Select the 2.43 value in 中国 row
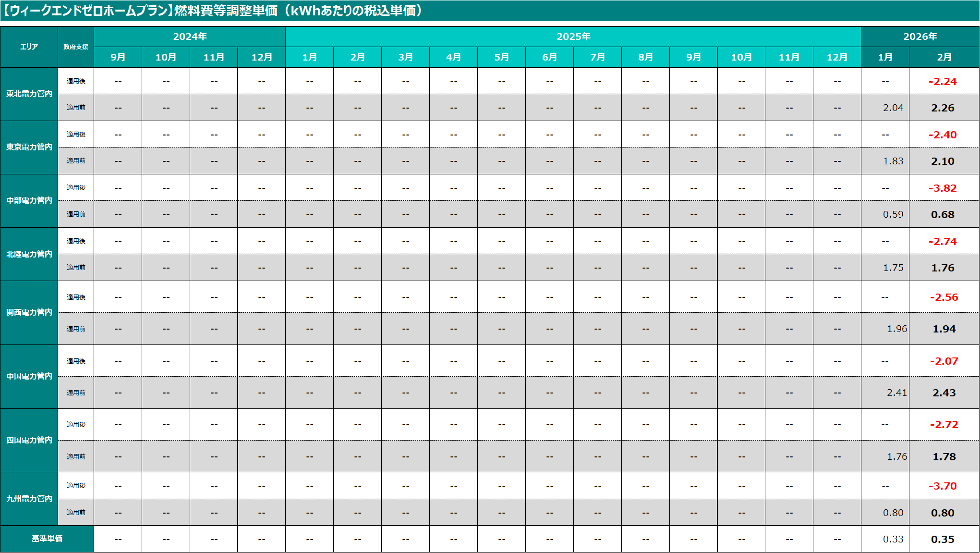The width and height of the screenshot is (980, 553). point(944,393)
